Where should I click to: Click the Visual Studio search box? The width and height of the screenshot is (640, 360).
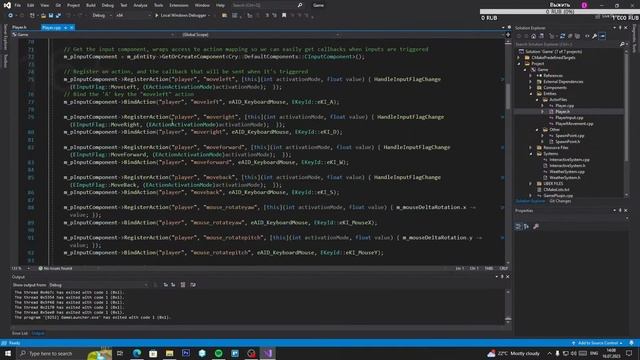pos(267,5)
